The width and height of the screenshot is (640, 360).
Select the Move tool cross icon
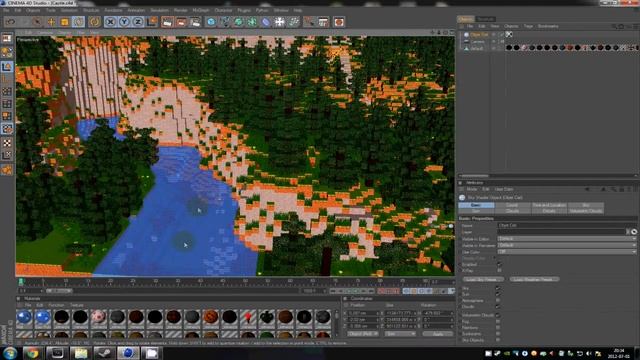click(51, 22)
